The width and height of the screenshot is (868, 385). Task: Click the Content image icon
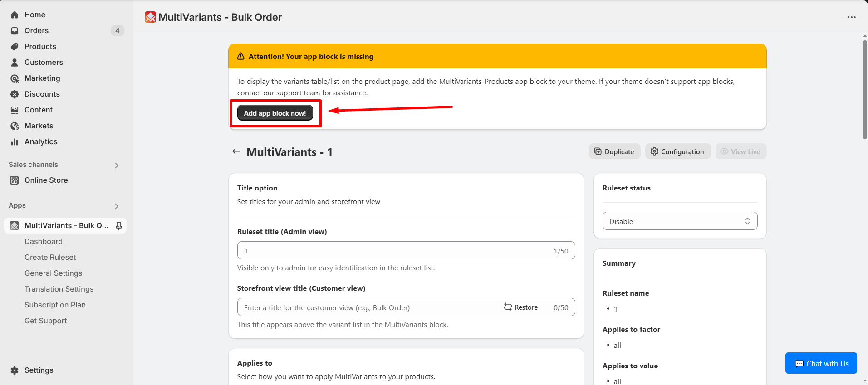[15, 110]
